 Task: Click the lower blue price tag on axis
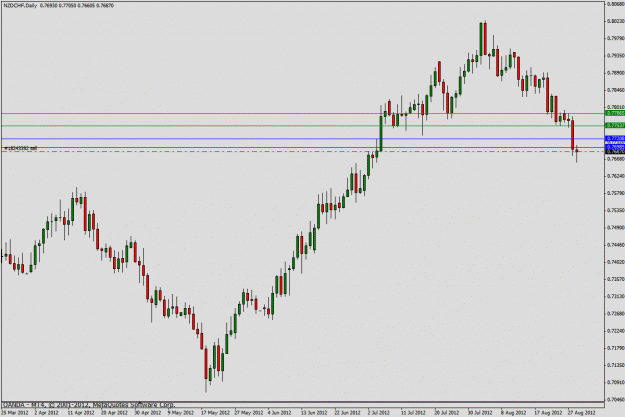(x=615, y=147)
